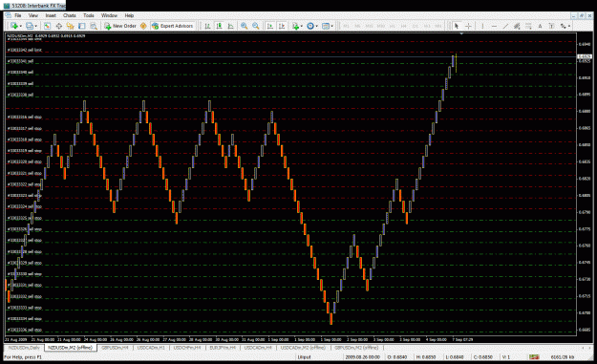Select the D1 timeframe button
Image resolution: width=597 pixels, height=364 pixels.
(416, 26)
